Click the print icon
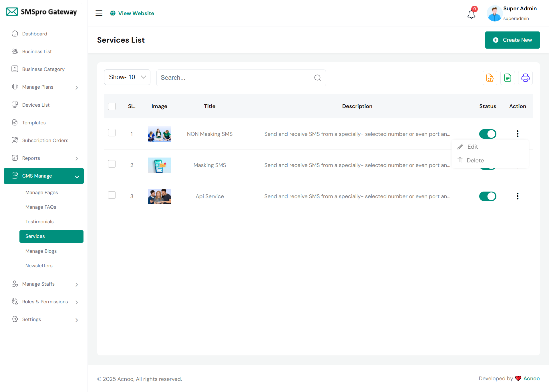The width and height of the screenshot is (549, 392). (525, 78)
